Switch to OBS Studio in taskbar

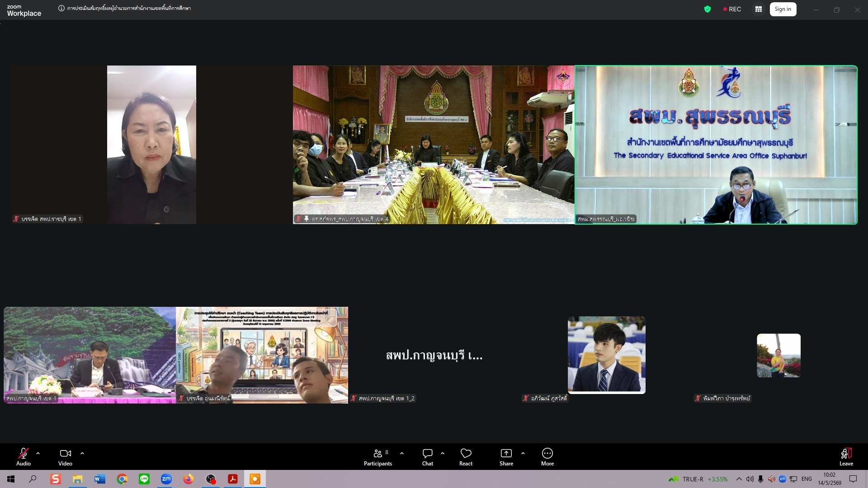[x=211, y=479]
